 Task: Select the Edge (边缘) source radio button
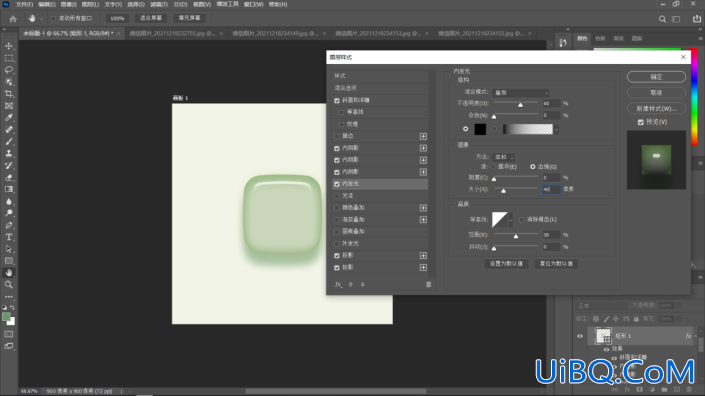pyautogui.click(x=533, y=167)
